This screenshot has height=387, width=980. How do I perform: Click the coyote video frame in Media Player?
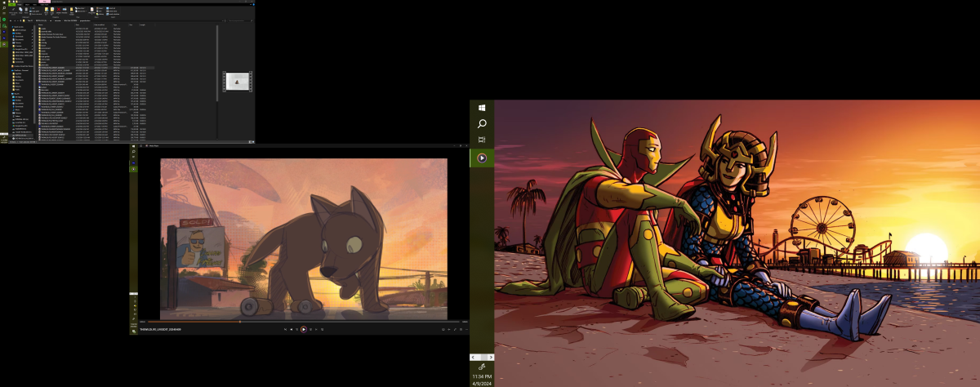coord(304,238)
